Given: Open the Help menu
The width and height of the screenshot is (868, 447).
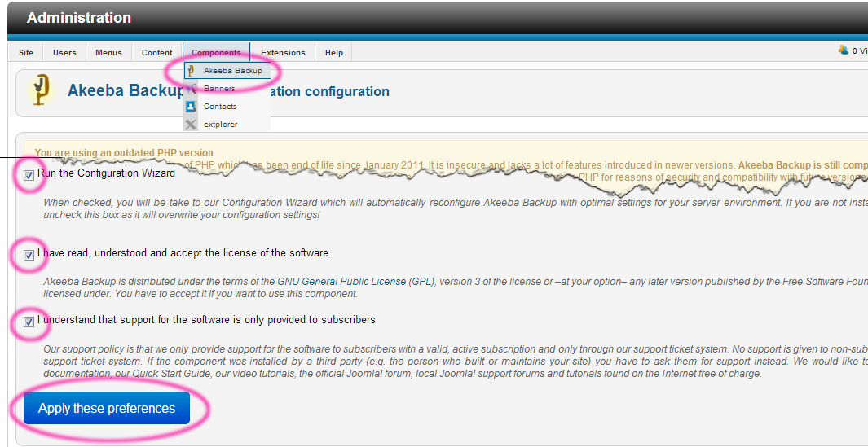Looking at the screenshot, I should tap(333, 53).
